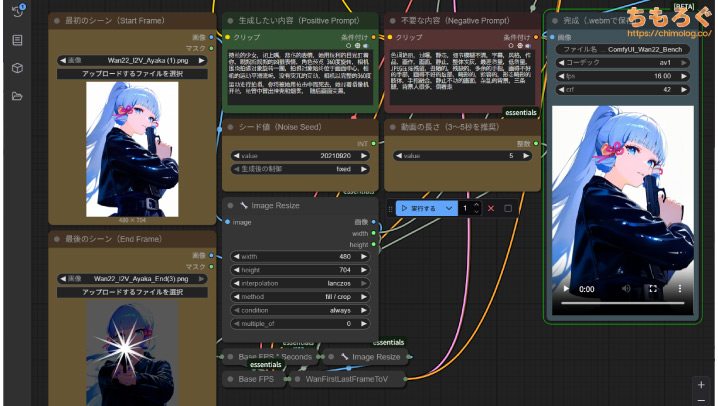
Task: Click the clip input dot on Positive Prompt
Action: coord(227,37)
